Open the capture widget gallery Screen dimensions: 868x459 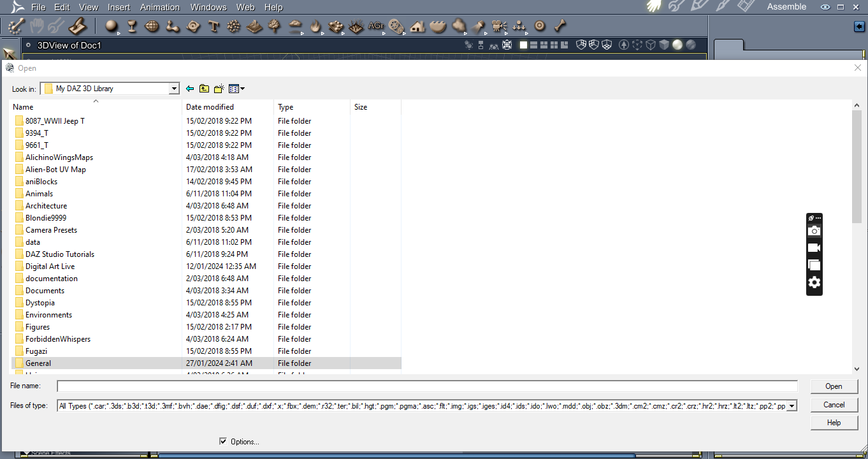click(x=814, y=265)
